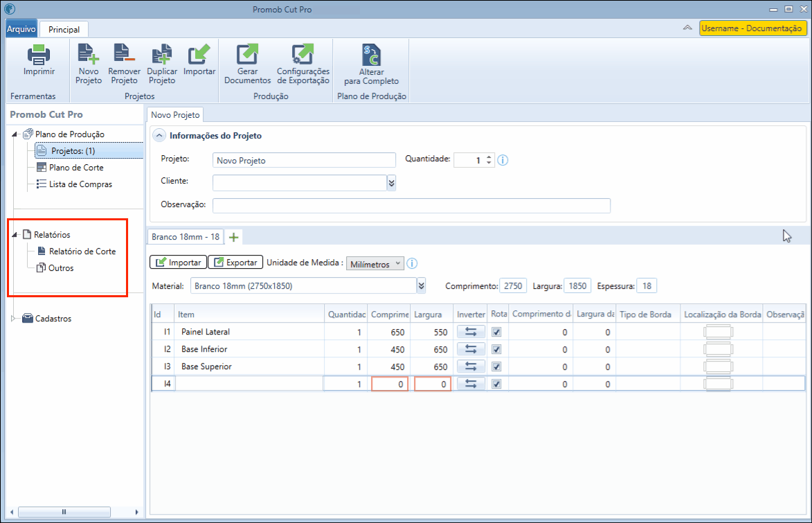The width and height of the screenshot is (812, 523).
Task: Click Duplicar Projeto icon
Action: (x=161, y=54)
